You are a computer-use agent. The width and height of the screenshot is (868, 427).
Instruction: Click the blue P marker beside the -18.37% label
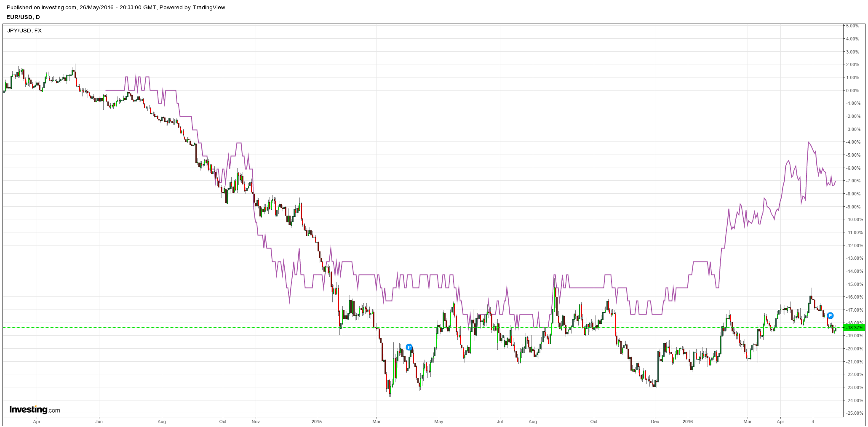(x=830, y=315)
